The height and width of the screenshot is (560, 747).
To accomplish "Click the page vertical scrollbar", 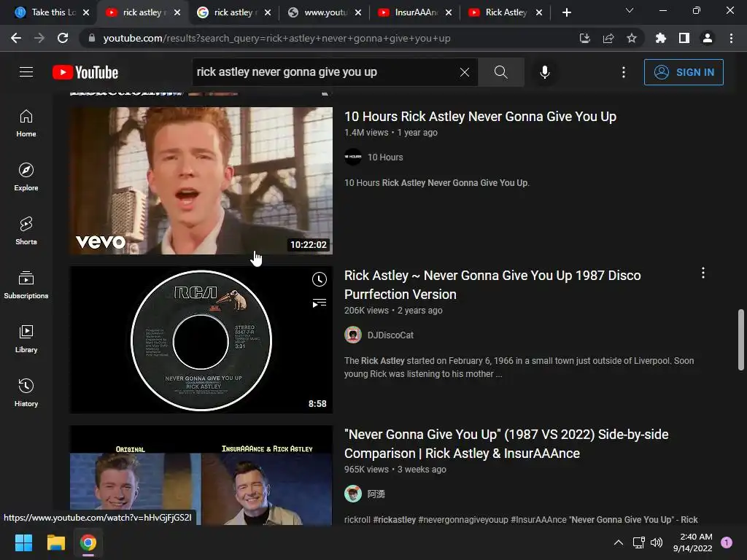I will coord(741,340).
